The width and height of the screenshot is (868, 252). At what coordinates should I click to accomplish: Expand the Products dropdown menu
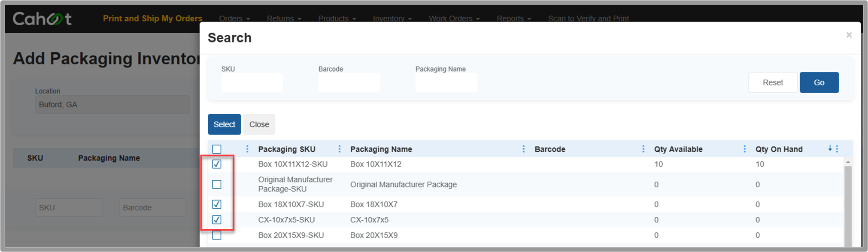(x=337, y=18)
